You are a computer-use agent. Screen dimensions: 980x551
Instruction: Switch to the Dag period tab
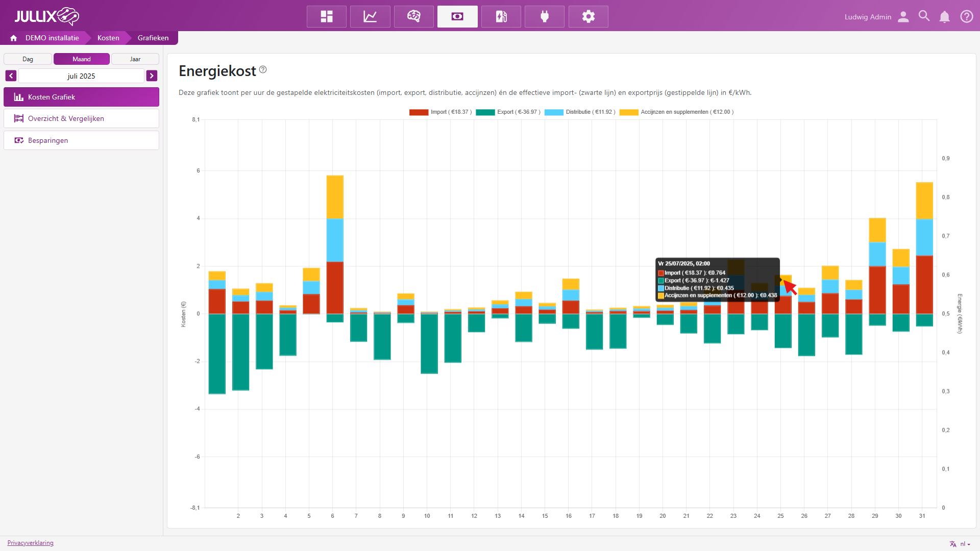[x=28, y=59]
